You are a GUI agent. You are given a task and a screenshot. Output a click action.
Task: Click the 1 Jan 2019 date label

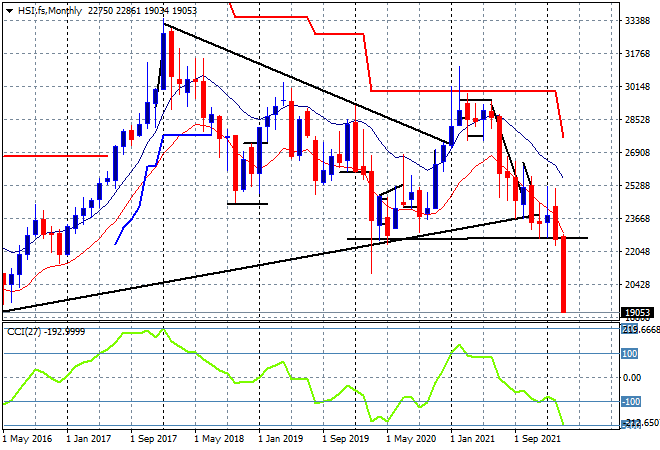(281, 439)
